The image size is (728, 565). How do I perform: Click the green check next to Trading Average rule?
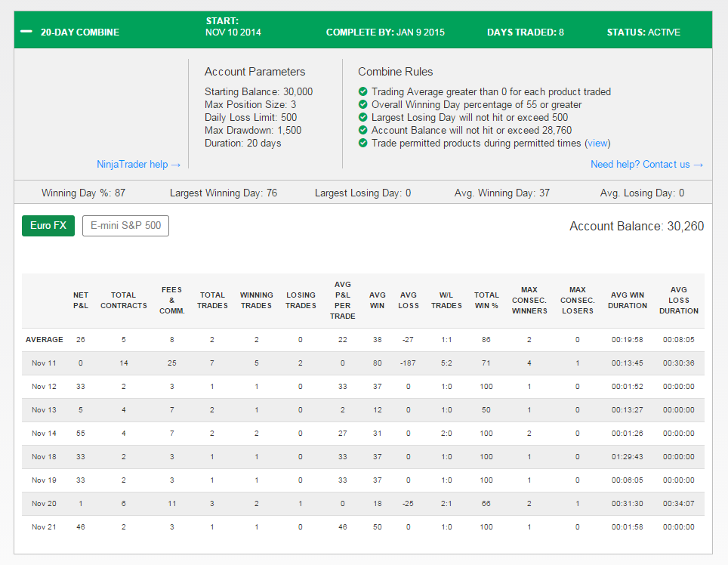[x=363, y=91]
